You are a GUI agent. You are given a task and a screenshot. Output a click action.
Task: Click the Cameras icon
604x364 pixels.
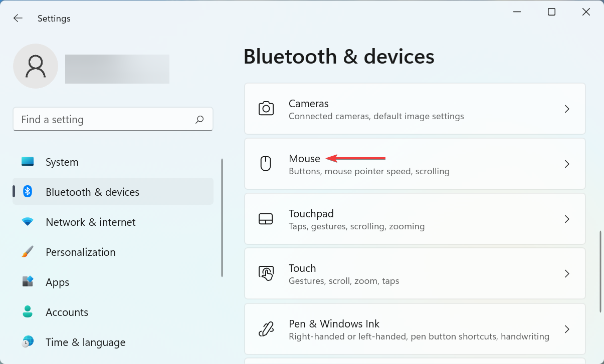coord(266,109)
